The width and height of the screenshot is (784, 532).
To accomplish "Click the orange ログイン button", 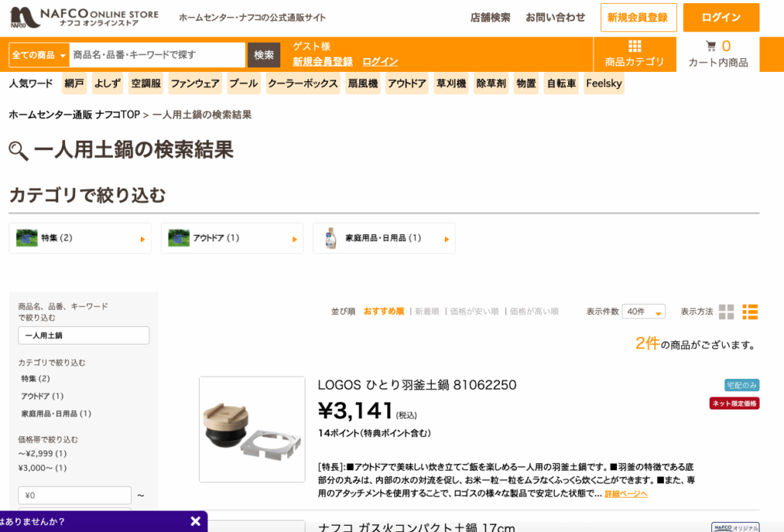I will [721, 18].
